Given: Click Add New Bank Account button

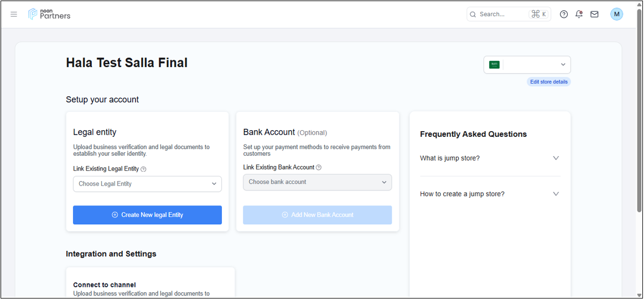Looking at the screenshot, I should click(x=318, y=215).
